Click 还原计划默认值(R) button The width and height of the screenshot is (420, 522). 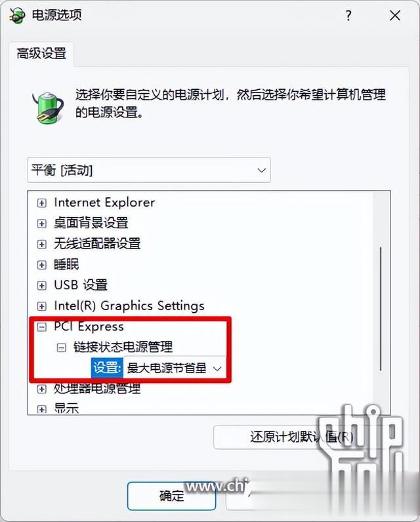click(301, 437)
